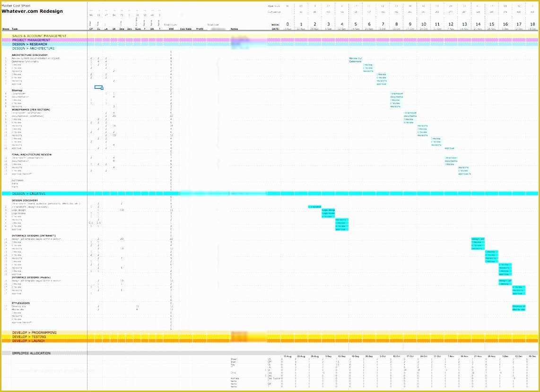Select the 'DEVELOP > TESTING' section row
This screenshot has height=392, width=540.
(270, 337)
